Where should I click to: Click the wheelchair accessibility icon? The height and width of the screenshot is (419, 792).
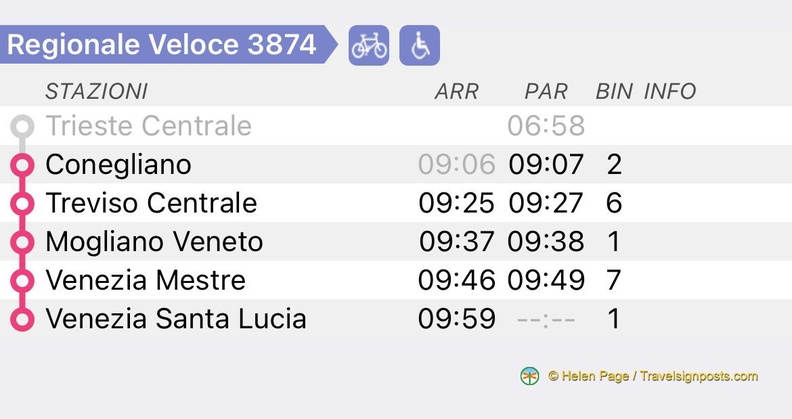(x=420, y=46)
